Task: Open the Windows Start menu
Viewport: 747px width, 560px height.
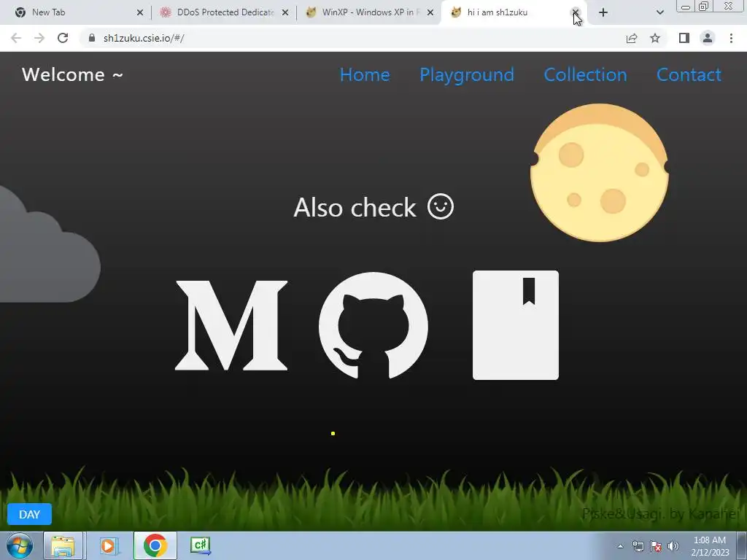Action: point(20,545)
